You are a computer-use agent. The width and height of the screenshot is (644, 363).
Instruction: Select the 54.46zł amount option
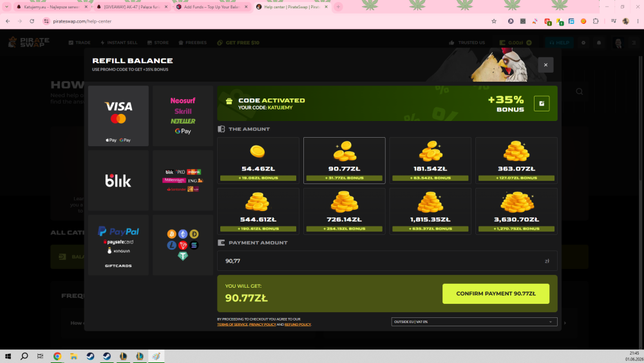(x=258, y=160)
